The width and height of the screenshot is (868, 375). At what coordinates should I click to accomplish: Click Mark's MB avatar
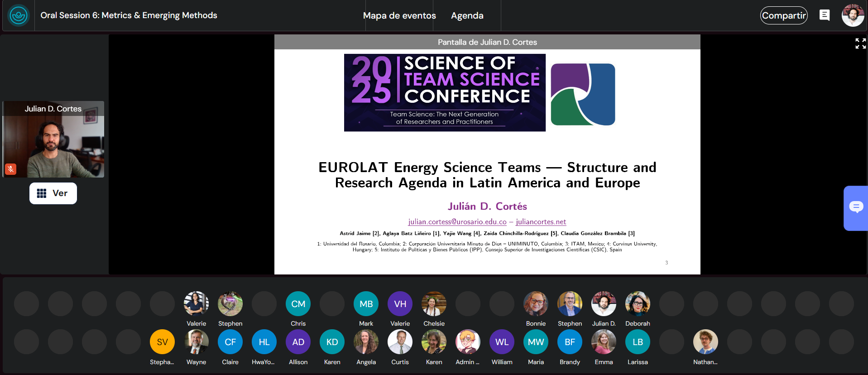(x=366, y=304)
